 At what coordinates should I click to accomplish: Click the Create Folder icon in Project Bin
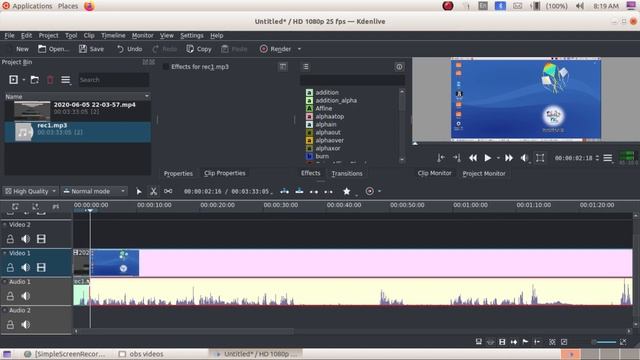coord(35,80)
